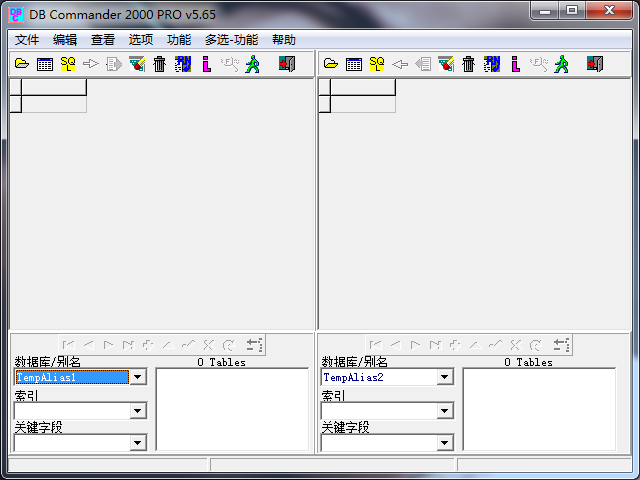Open the 查看 menu
Screen dimensions: 640x480
point(103,40)
